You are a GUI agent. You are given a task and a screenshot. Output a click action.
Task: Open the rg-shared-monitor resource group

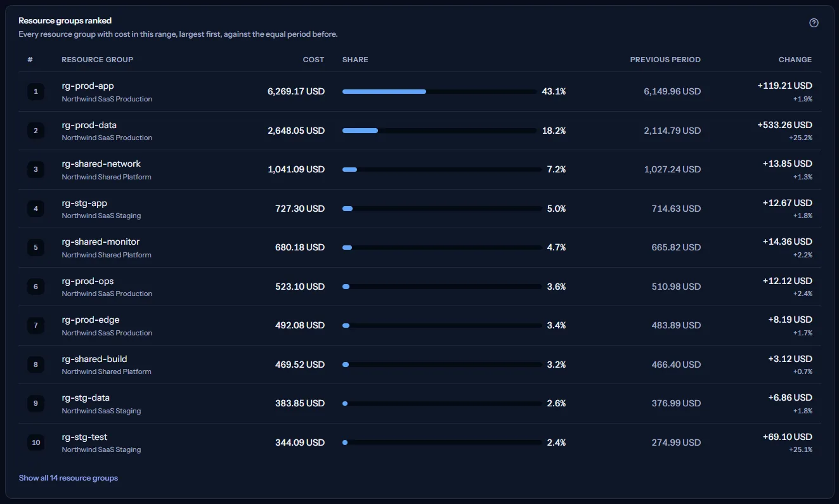(x=100, y=242)
